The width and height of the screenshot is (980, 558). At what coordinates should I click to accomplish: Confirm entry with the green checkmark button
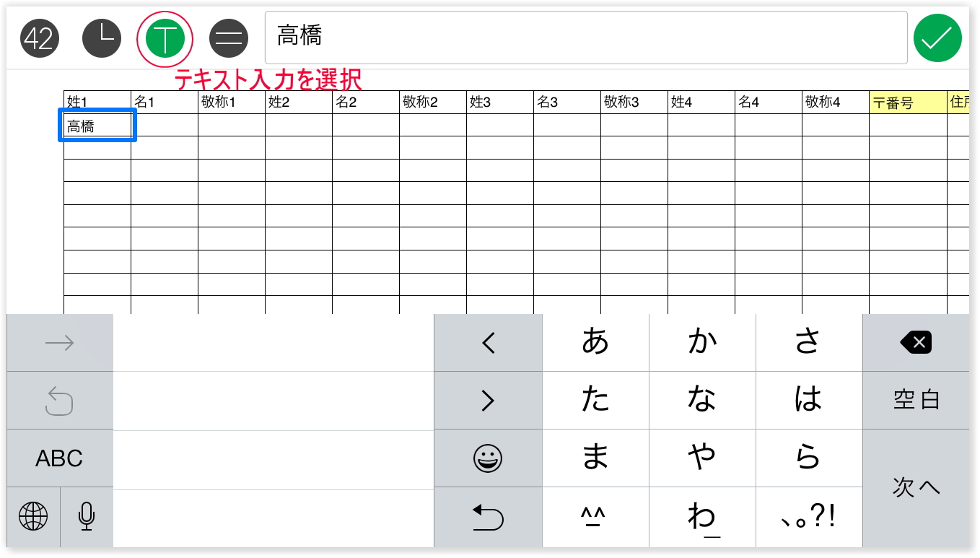(x=937, y=38)
